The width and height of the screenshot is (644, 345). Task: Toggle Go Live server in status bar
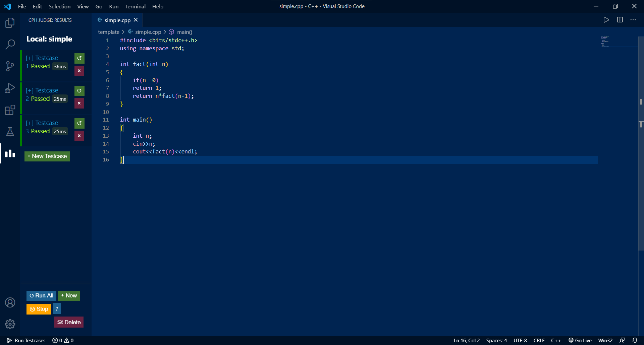[x=580, y=340]
